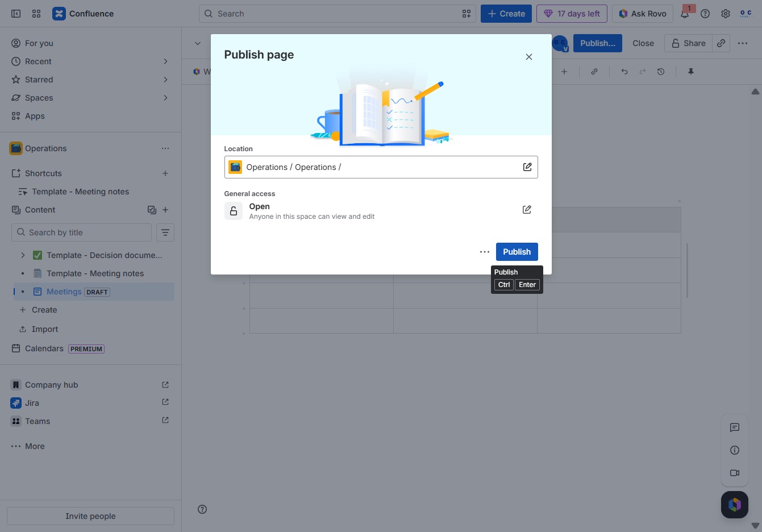Click the blue Publish button in dialog

[517, 252]
